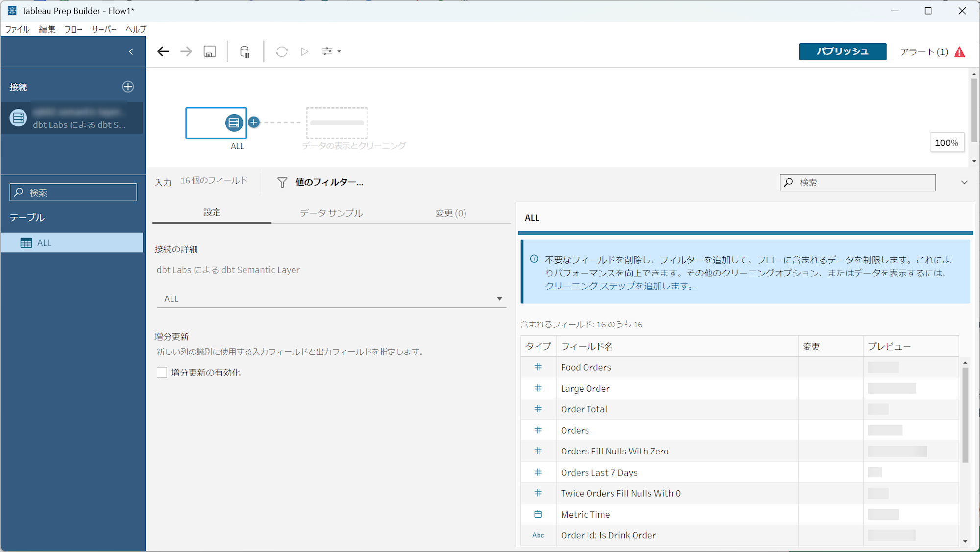Click the pause data updates icon
Viewport: 980px width, 552px height.
pyautogui.click(x=245, y=51)
